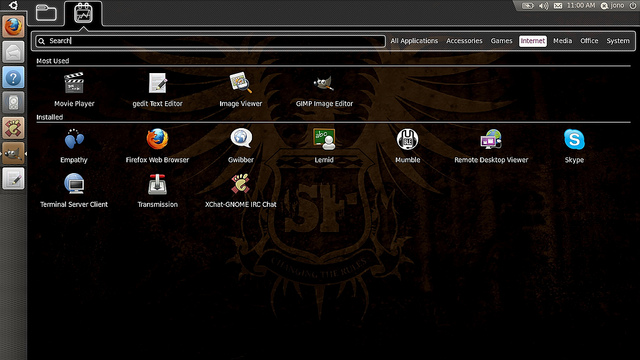Switch to the Files folder tab
640x360 pixels.
click(46, 13)
